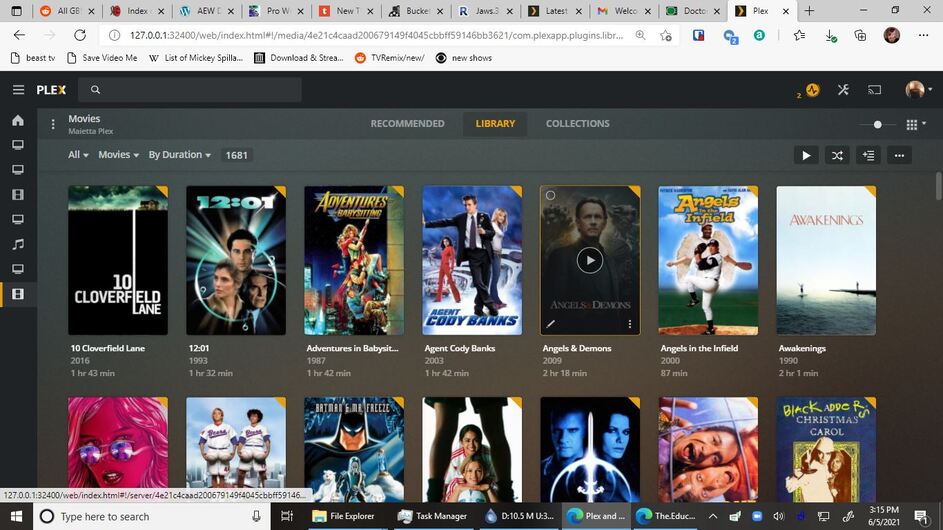
Task: Open the Activity alerts icon
Action: [812, 90]
